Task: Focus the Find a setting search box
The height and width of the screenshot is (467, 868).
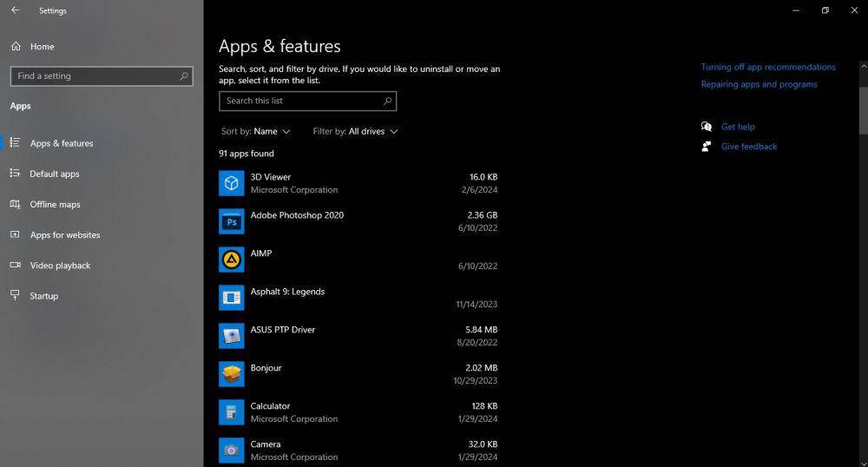Action: click(102, 76)
